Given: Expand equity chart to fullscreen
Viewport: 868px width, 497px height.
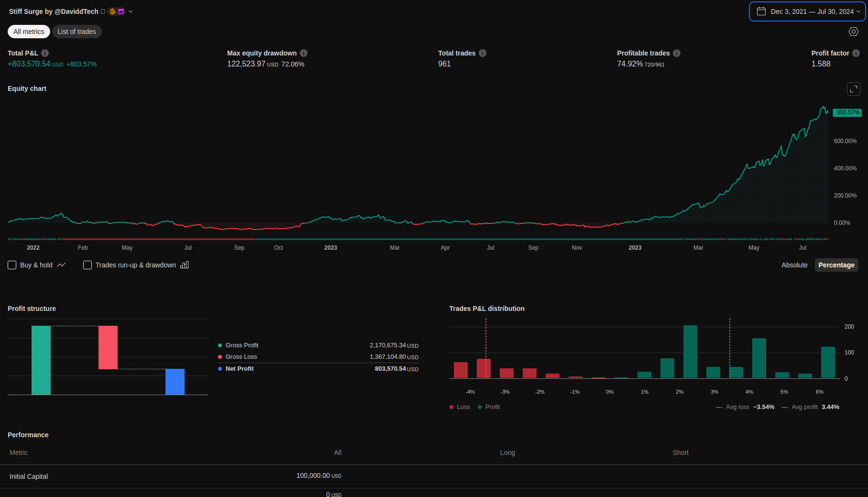Looking at the screenshot, I should click(853, 89).
